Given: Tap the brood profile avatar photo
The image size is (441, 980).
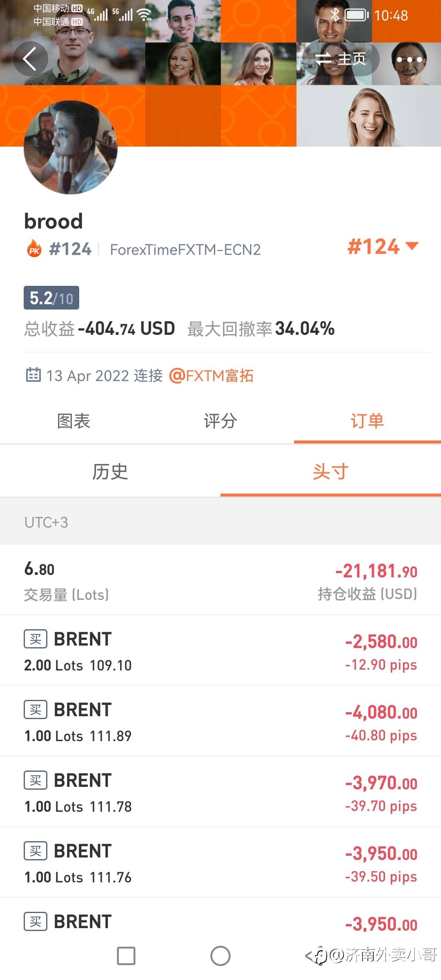Looking at the screenshot, I should point(71,147).
